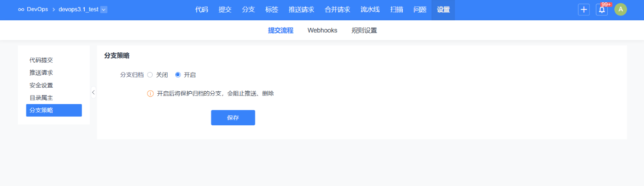
Task: Click the orange info hint icon
Action: (151, 94)
